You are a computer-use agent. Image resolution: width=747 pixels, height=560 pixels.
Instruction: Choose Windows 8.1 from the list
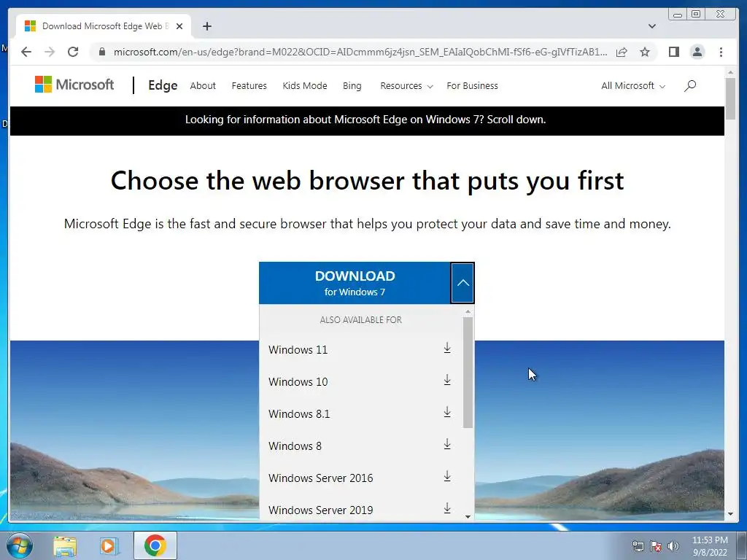tap(360, 414)
